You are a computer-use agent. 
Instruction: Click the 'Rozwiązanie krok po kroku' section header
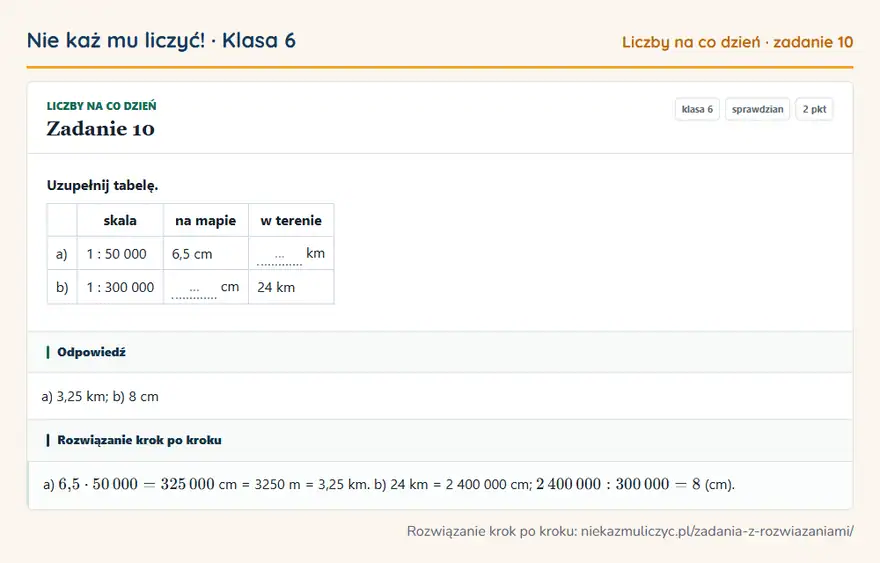coord(440,440)
